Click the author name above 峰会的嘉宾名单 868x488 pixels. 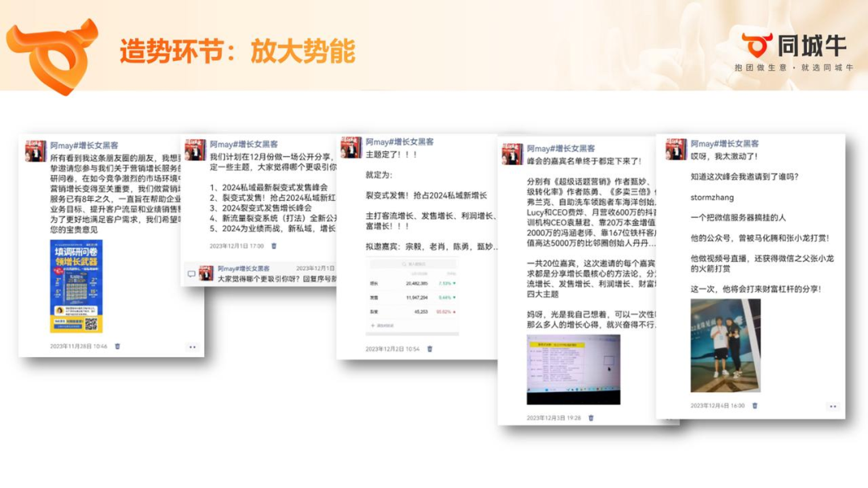pos(561,149)
